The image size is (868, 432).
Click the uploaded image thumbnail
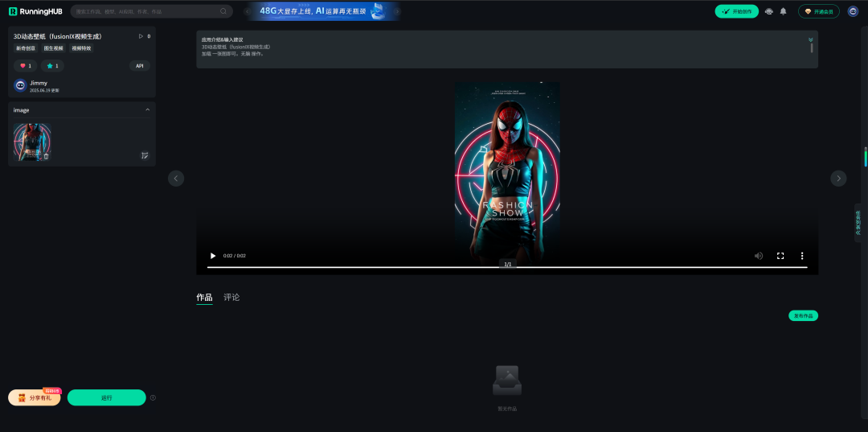coord(32,142)
